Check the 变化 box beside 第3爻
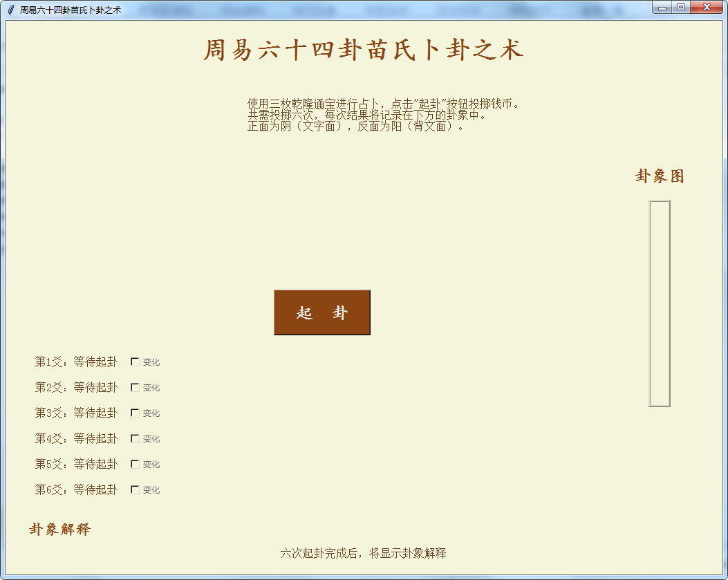Image resolution: width=728 pixels, height=580 pixels. [x=136, y=413]
